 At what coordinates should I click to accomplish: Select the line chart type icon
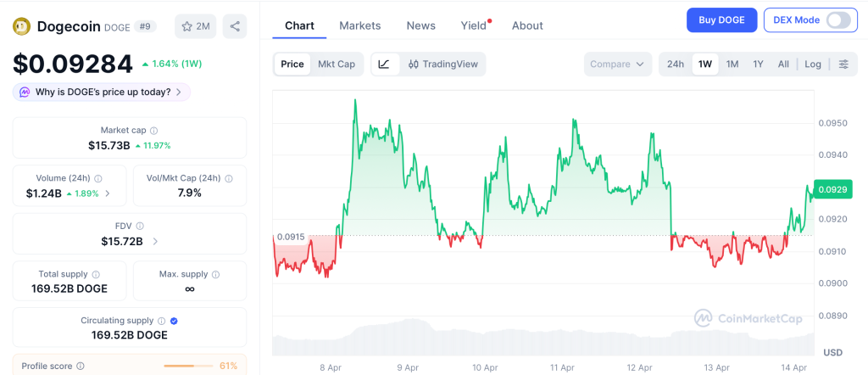tap(384, 64)
